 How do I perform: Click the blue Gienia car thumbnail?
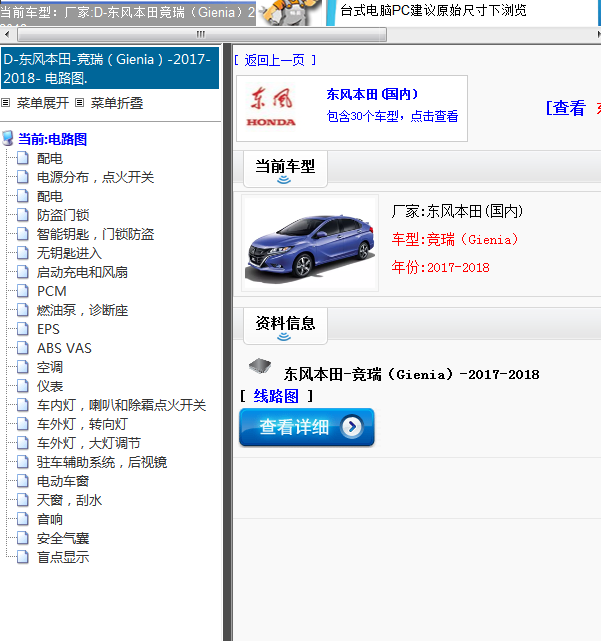pyautogui.click(x=310, y=243)
